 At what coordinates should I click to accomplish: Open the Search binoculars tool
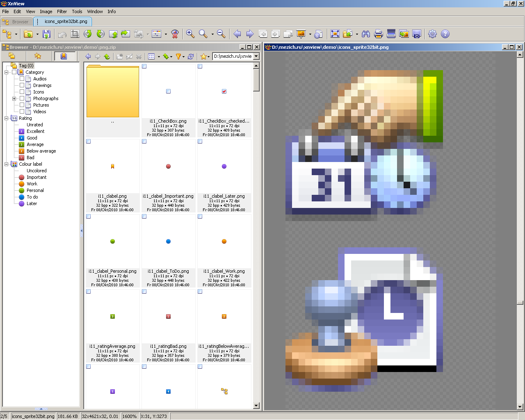366,34
